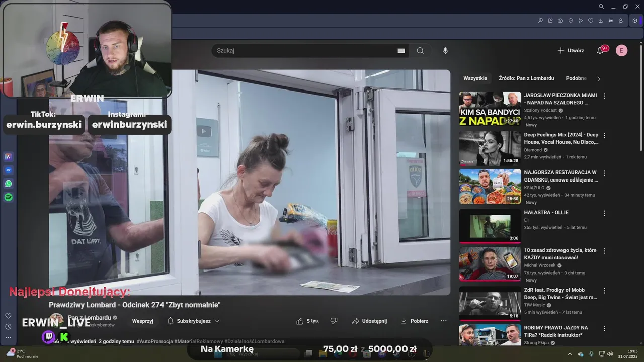The image size is (644, 362).
Task: Select the Podobne filter chip
Action: pyautogui.click(x=576, y=78)
